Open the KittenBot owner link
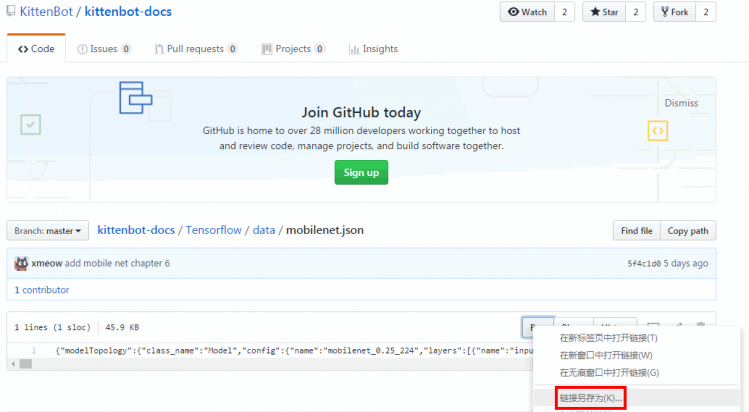 (46, 11)
